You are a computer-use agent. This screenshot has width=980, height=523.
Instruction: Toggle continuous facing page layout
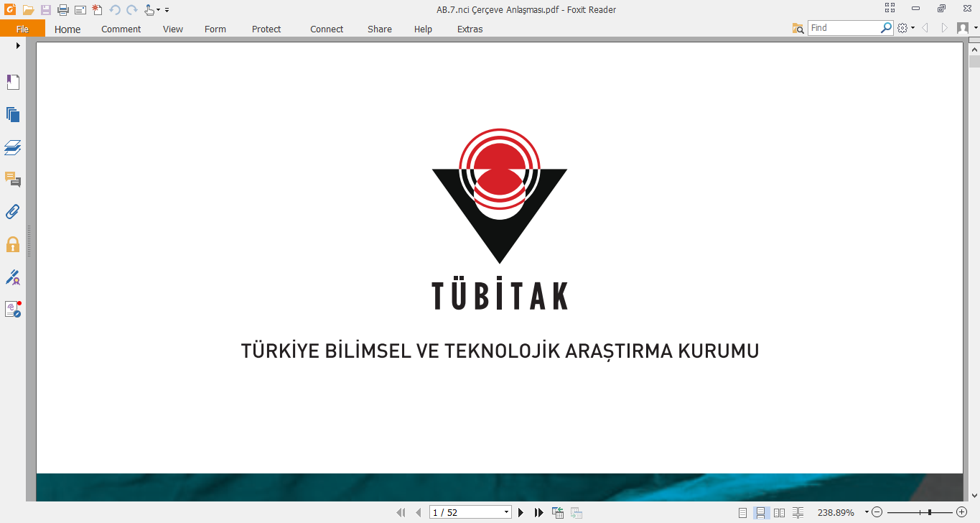click(x=798, y=512)
